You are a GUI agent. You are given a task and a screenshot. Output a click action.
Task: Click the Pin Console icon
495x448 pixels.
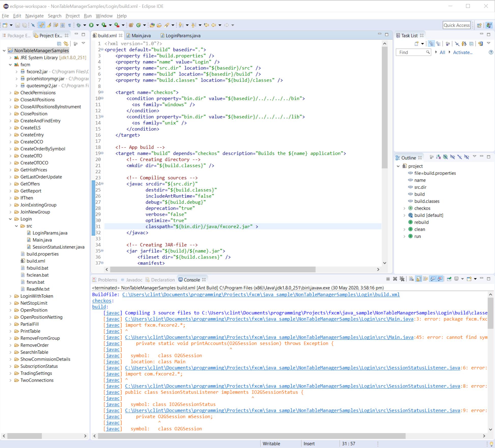coord(449,279)
